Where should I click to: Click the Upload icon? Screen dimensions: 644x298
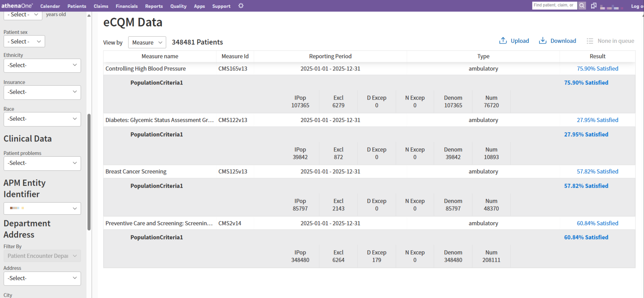pyautogui.click(x=503, y=41)
